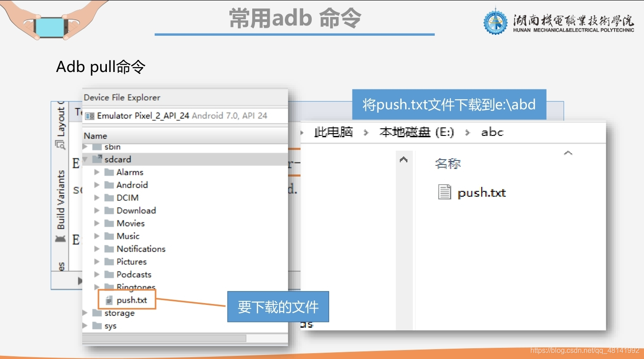644x359 pixels.
Task: Collapse the sdcard folder
Action: pyautogui.click(x=85, y=159)
